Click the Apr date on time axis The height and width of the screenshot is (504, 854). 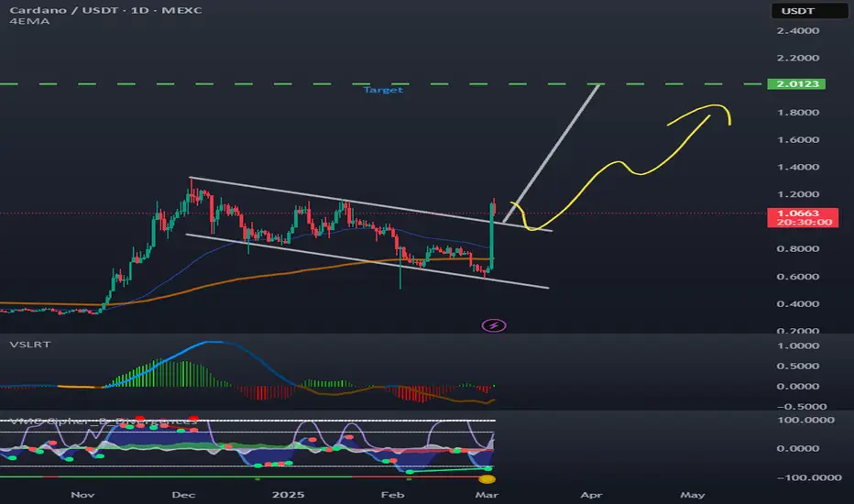pos(592,495)
